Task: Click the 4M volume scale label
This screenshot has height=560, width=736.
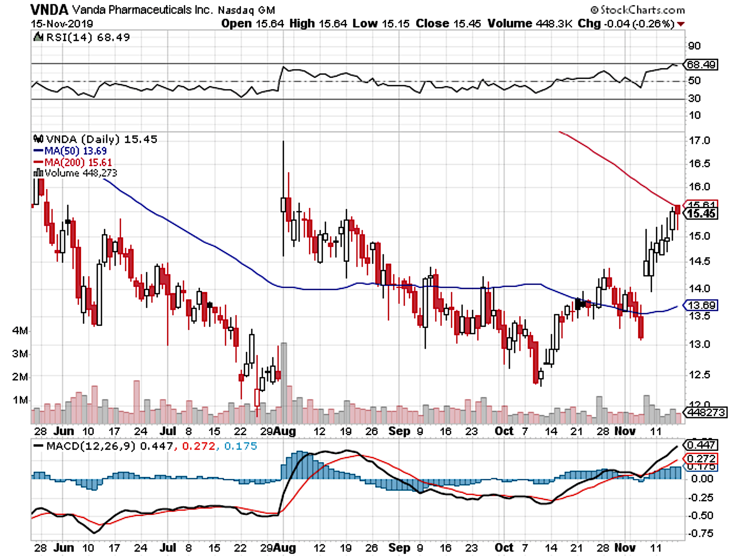Action: click(x=20, y=330)
